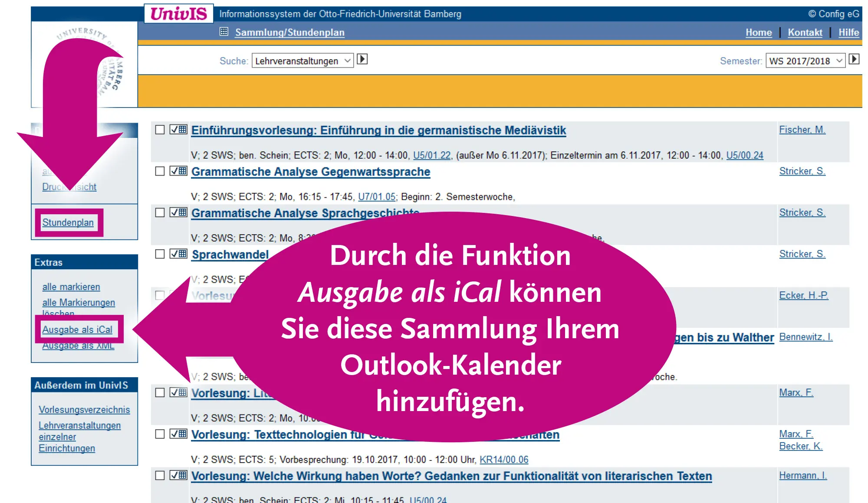Open Stricker, S. in Sprachgeschichte row

[x=802, y=212]
